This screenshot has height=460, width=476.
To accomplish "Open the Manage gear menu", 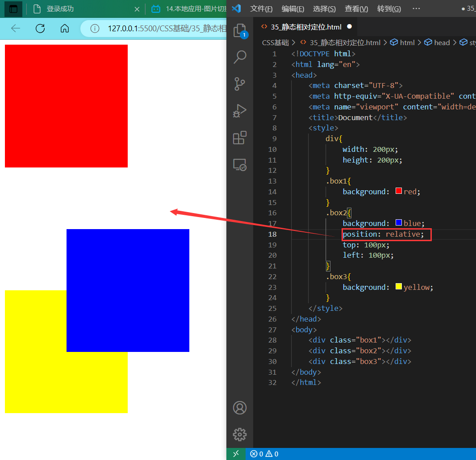I will click(x=240, y=435).
